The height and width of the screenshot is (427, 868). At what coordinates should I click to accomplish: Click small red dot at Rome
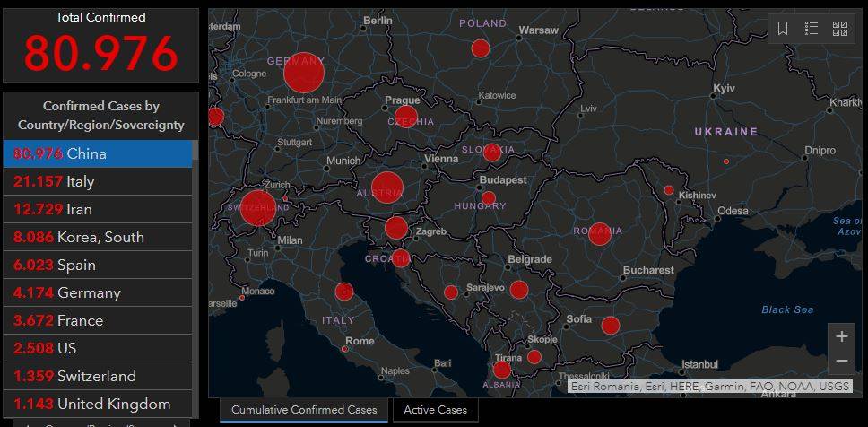[x=344, y=349]
